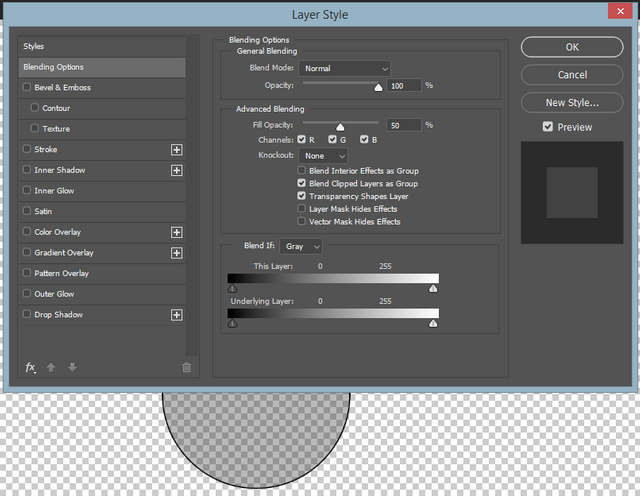Toggle Pattern Overlay checkbox

27,272
